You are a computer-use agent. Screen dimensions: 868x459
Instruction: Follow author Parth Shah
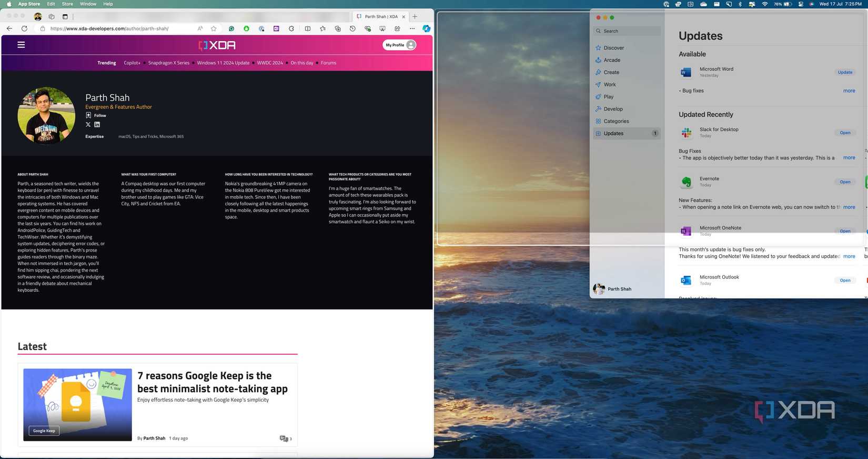click(96, 115)
